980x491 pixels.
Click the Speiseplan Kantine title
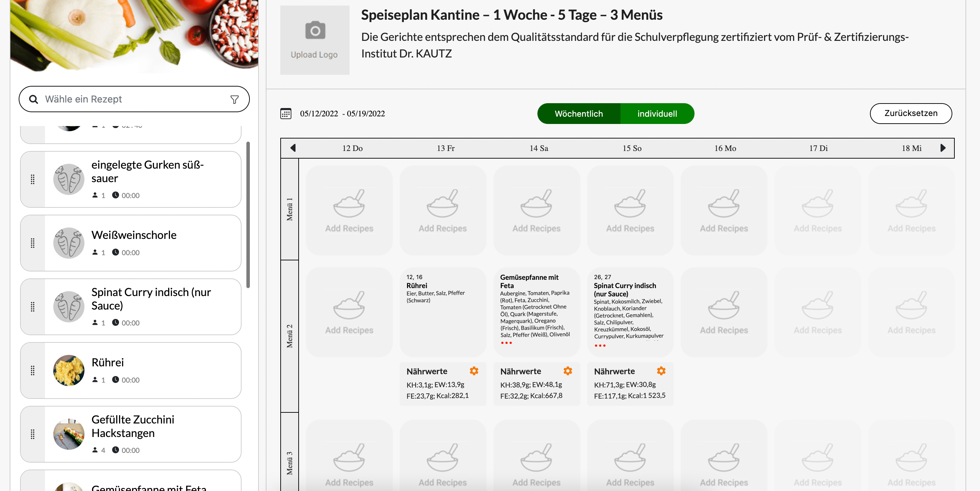pos(512,15)
